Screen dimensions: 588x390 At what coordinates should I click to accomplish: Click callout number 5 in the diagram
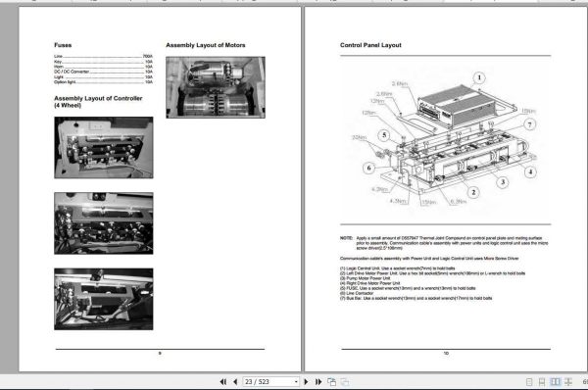point(383,135)
